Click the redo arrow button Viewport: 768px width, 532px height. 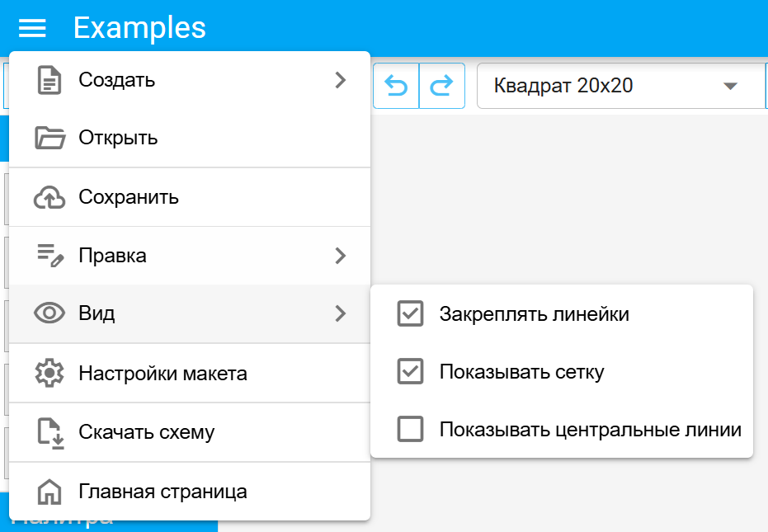tap(444, 86)
